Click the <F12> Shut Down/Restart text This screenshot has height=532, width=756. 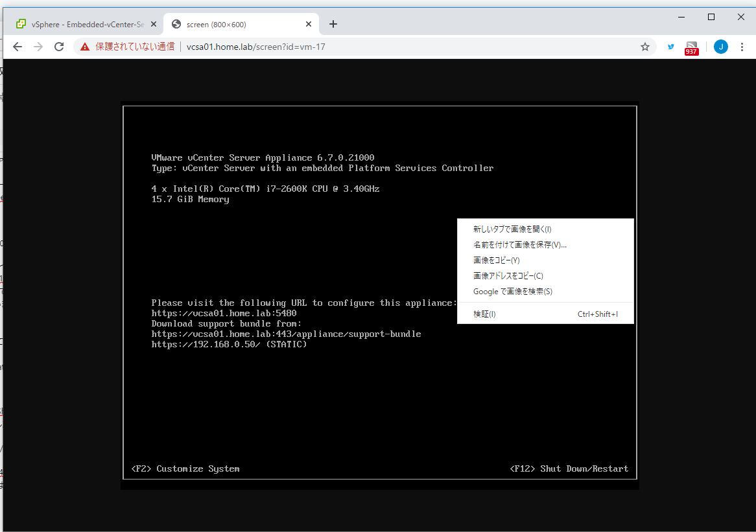(569, 469)
